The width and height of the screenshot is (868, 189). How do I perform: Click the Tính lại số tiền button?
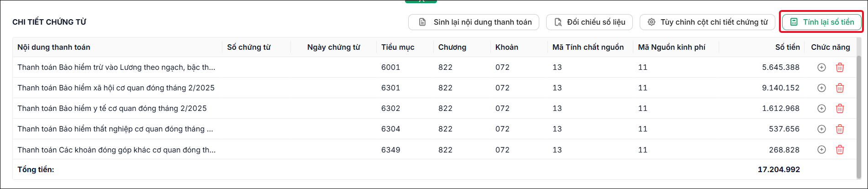821,22
